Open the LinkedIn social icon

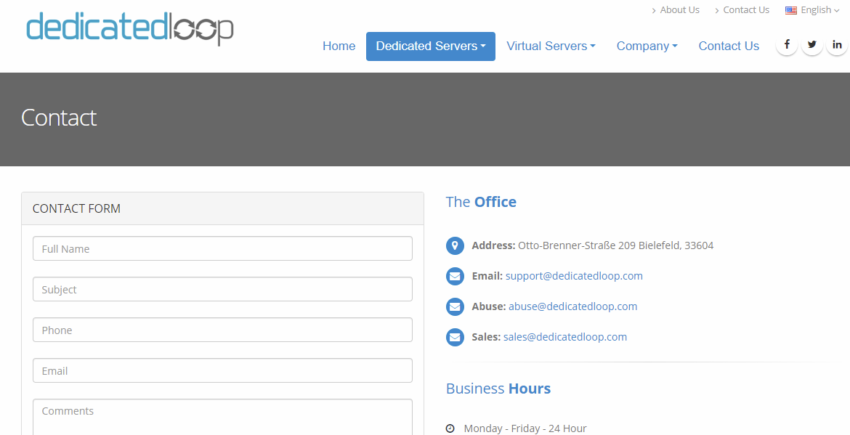point(837,44)
